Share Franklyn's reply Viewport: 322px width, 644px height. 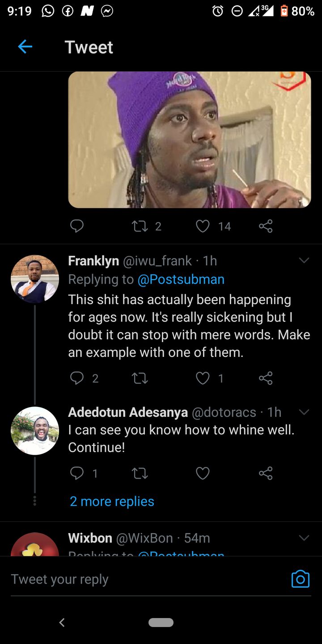coord(266,378)
